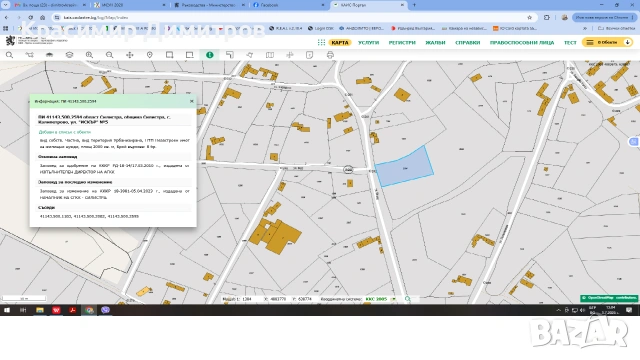The height and width of the screenshot is (360, 640).
Task: Click the zoom in magnifier tool
Action: [89, 55]
